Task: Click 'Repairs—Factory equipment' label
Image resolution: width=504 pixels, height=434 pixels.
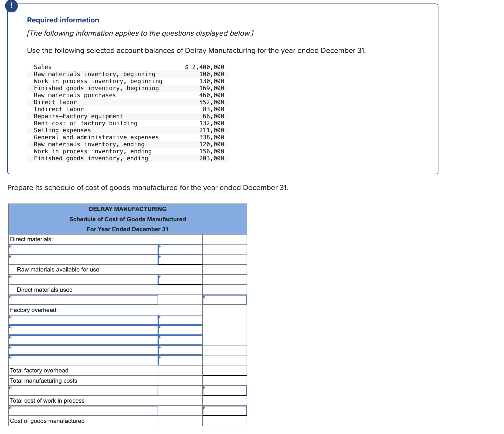Action: [78, 116]
